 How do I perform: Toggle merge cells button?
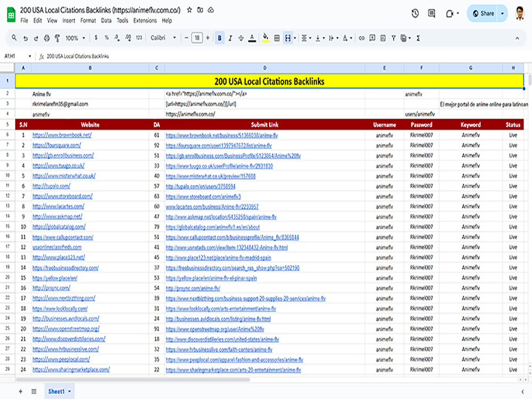(288, 38)
